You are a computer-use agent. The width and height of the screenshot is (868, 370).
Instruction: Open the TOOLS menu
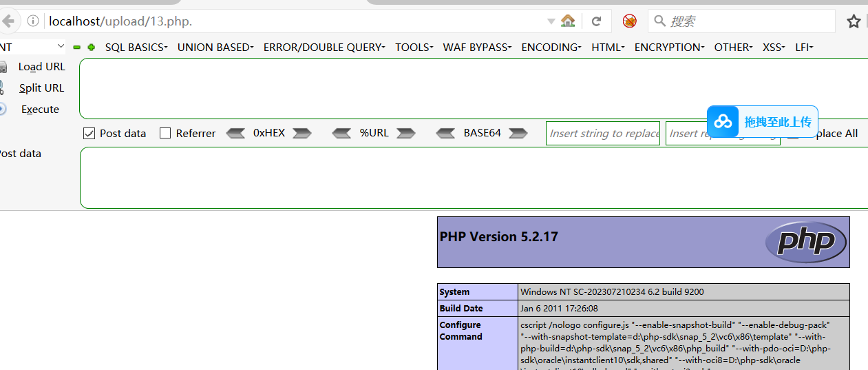(x=414, y=48)
